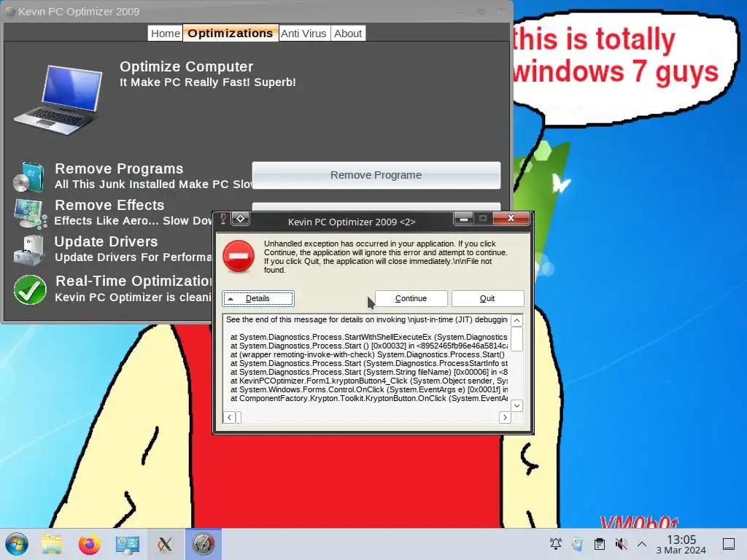Close the exception dialog with X
This screenshot has width=747, height=560.
click(x=511, y=218)
